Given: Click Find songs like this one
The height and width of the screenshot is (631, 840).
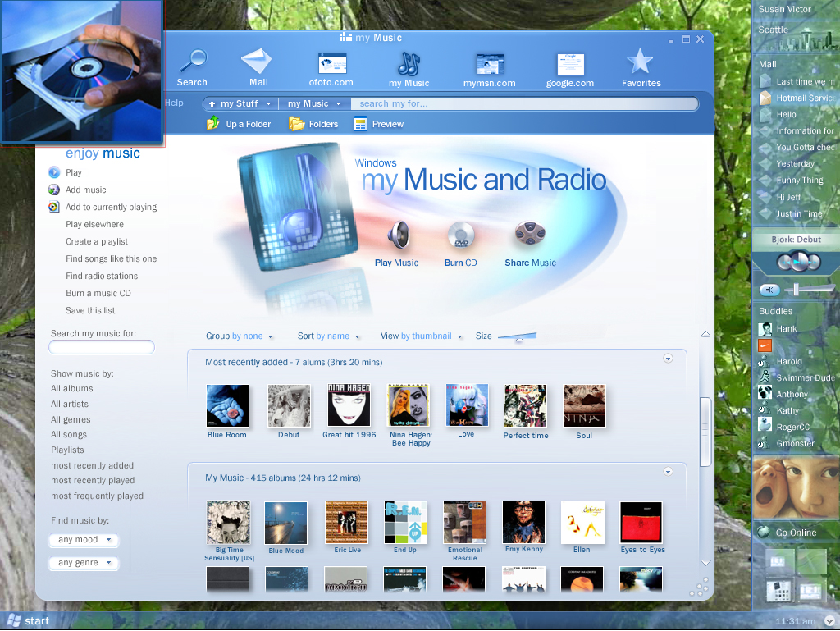Looking at the screenshot, I should 112,258.
